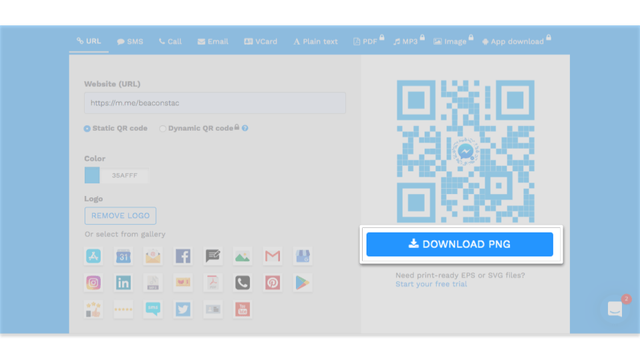The width and height of the screenshot is (640, 360).
Task: Select Dynamic QR code option
Action: click(x=163, y=129)
